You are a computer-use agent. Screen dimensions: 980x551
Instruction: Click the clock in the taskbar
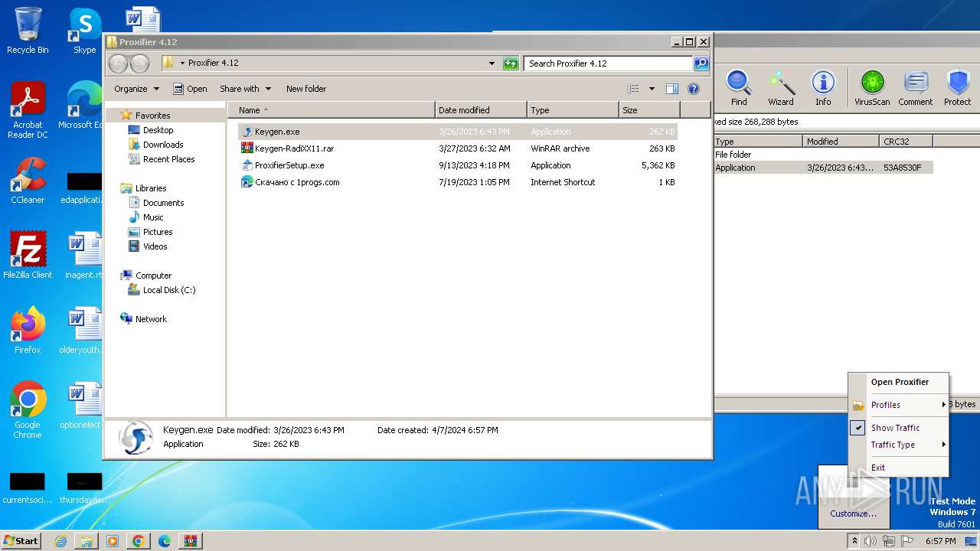tap(940, 541)
